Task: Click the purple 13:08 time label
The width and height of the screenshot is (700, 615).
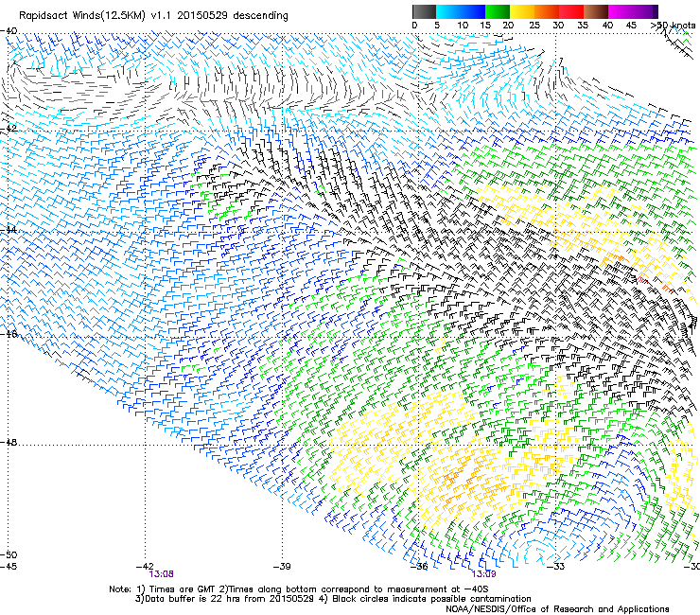Action: (161, 574)
